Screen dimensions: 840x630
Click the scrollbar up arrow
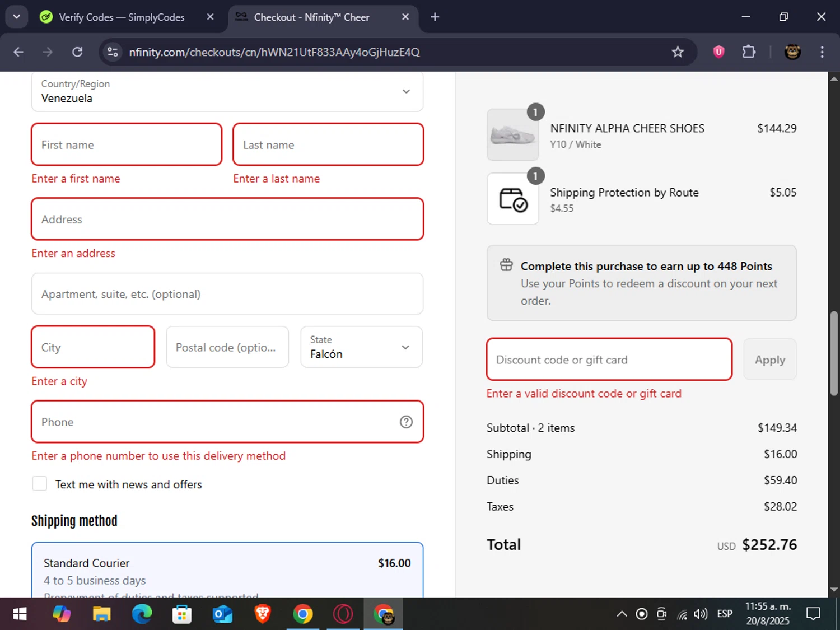834,78
